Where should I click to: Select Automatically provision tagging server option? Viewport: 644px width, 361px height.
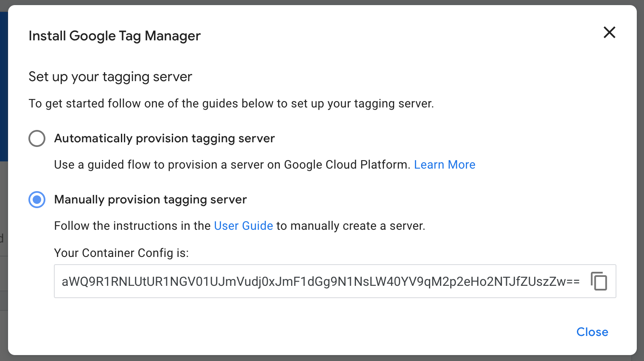click(37, 138)
